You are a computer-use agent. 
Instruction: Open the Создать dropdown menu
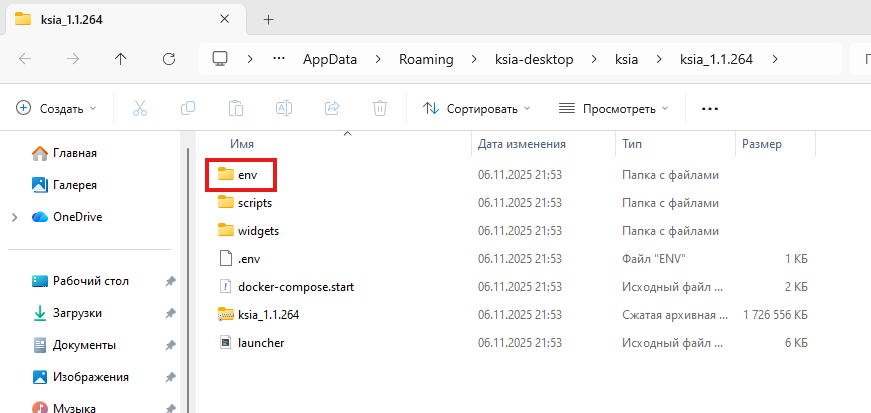coord(56,108)
